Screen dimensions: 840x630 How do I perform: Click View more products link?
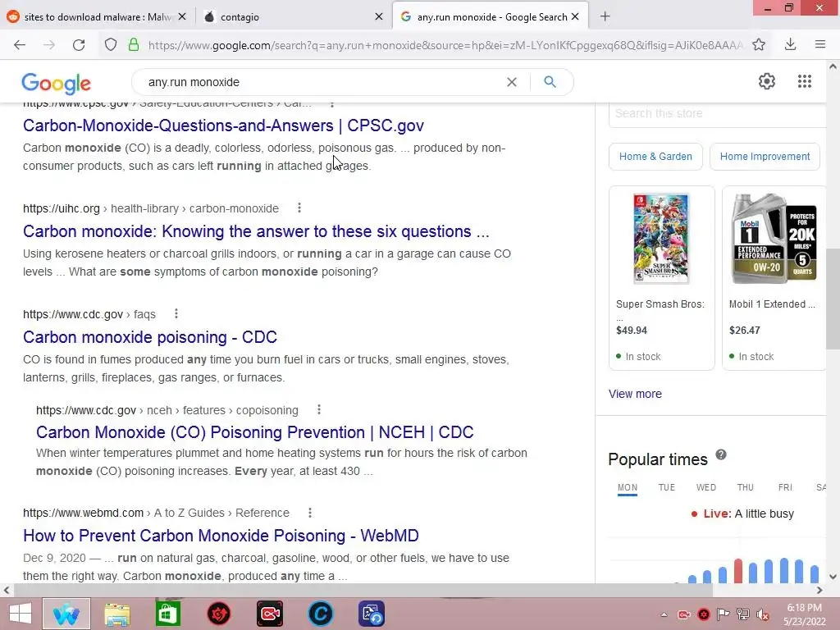click(635, 394)
